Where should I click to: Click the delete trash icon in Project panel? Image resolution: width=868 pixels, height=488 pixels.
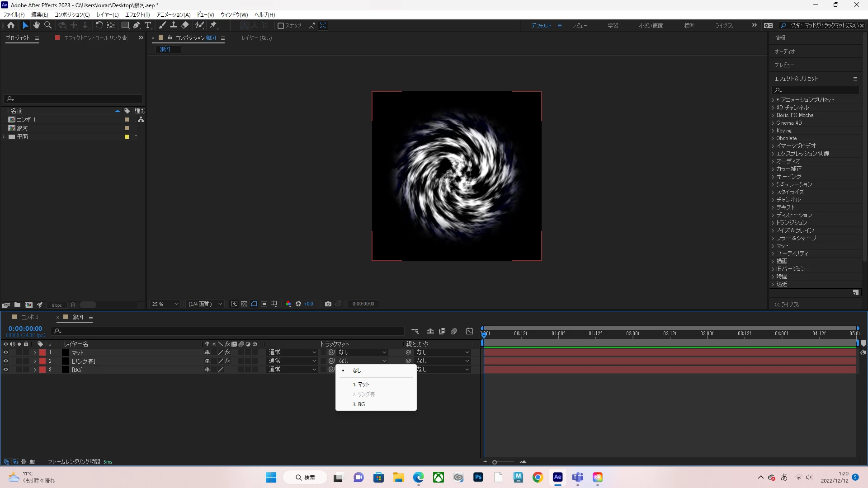tap(73, 305)
